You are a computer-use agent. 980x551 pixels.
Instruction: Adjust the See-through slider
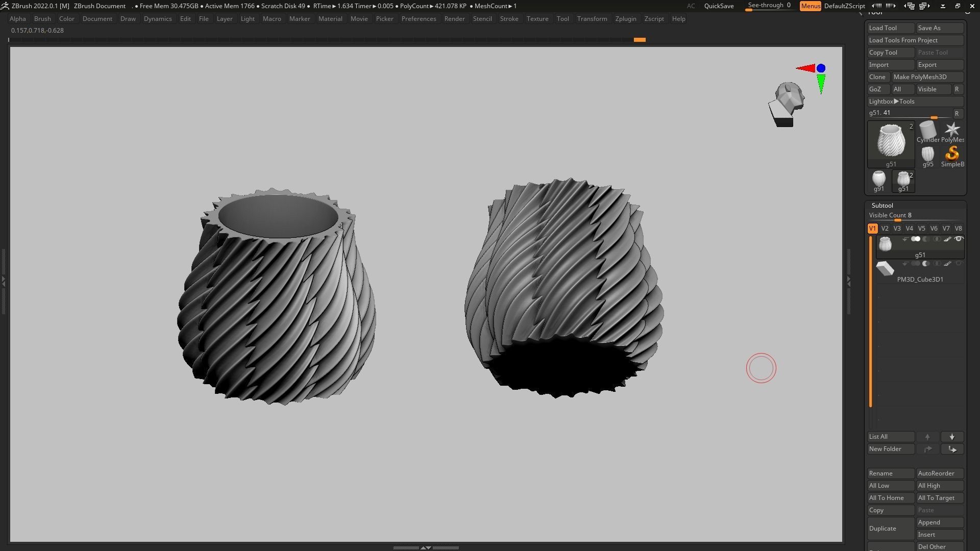click(x=770, y=6)
